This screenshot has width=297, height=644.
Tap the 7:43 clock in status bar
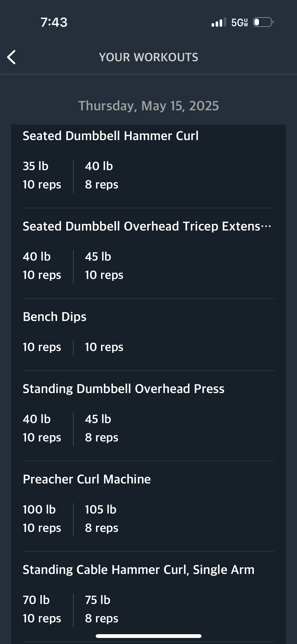tap(54, 22)
